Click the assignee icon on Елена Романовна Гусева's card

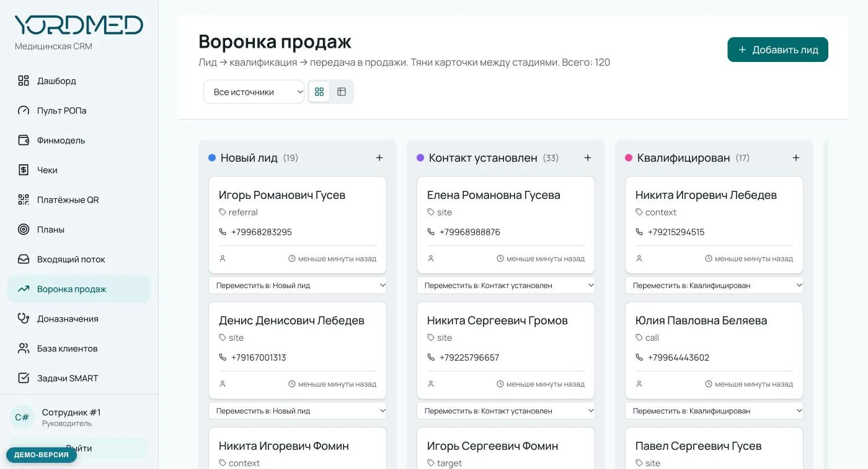(x=431, y=258)
